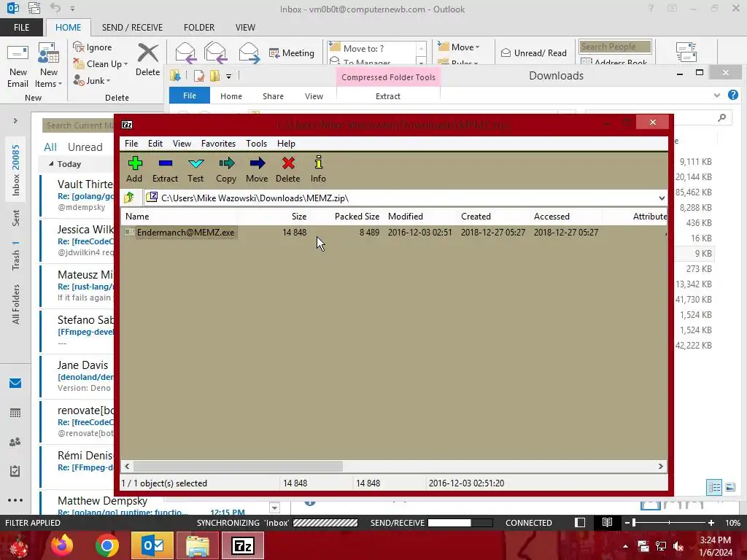Viewport: 747px width, 560px height.
Task: Expand the Explorer ribbon chevron
Action: (x=717, y=96)
